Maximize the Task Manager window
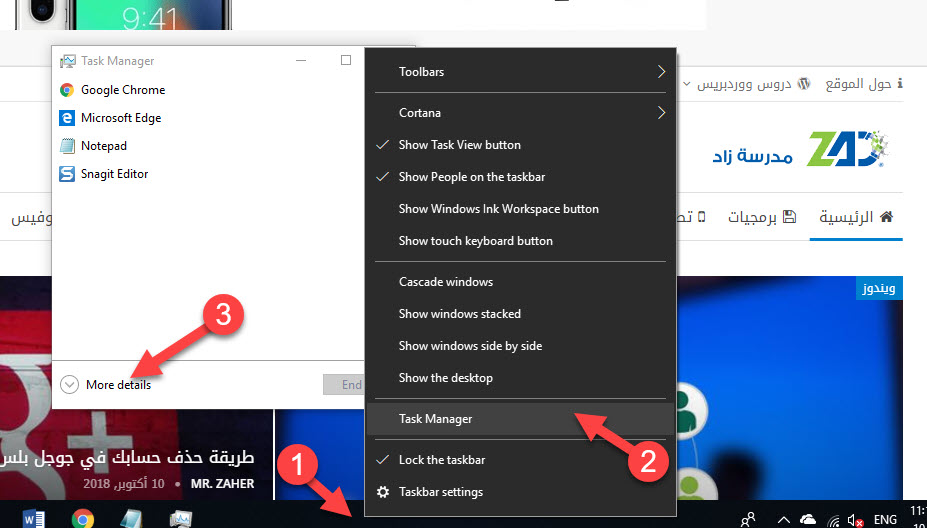The height and width of the screenshot is (528, 927). pyautogui.click(x=346, y=60)
